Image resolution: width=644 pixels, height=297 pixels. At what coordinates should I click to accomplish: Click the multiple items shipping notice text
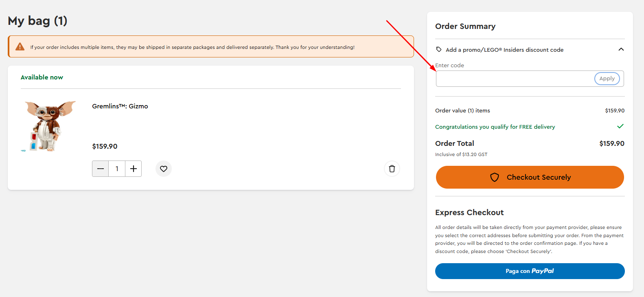pos(192,47)
